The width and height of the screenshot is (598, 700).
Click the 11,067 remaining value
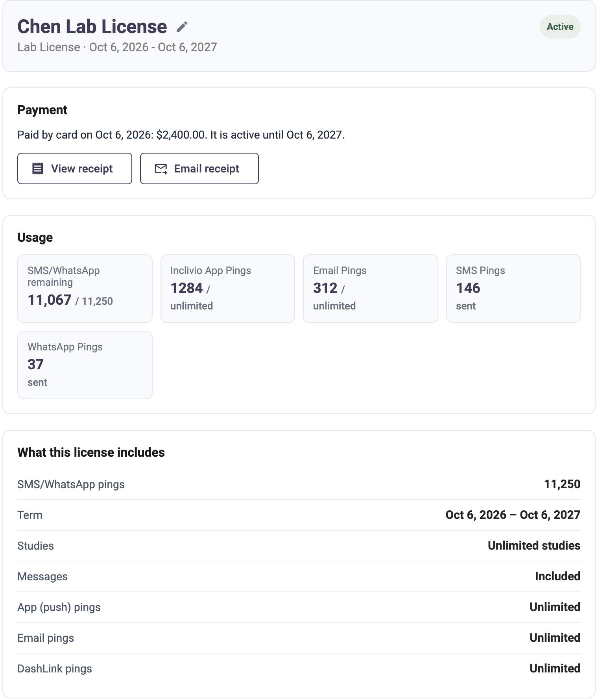pyautogui.click(x=50, y=300)
